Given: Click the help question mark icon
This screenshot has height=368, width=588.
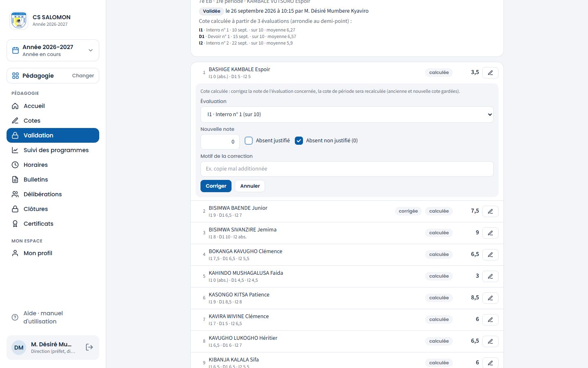Looking at the screenshot, I should 15,317.
